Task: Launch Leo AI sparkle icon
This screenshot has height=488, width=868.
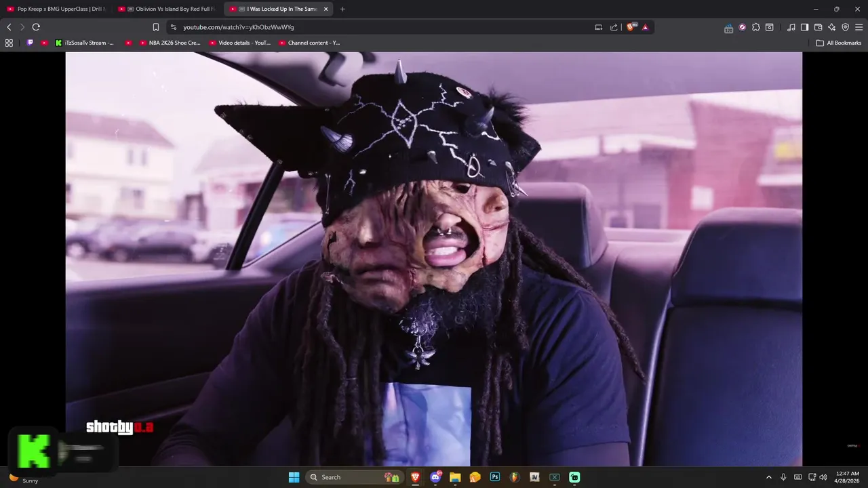Action: [831, 27]
